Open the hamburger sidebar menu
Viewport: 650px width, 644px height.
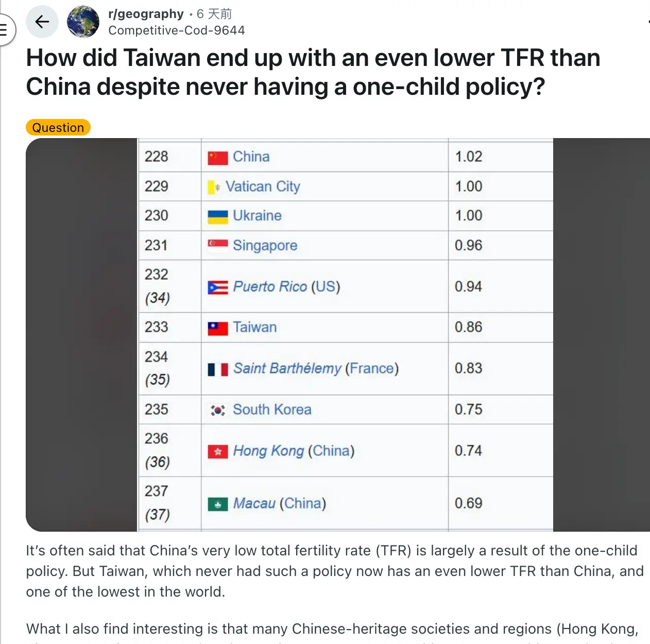click(5, 29)
